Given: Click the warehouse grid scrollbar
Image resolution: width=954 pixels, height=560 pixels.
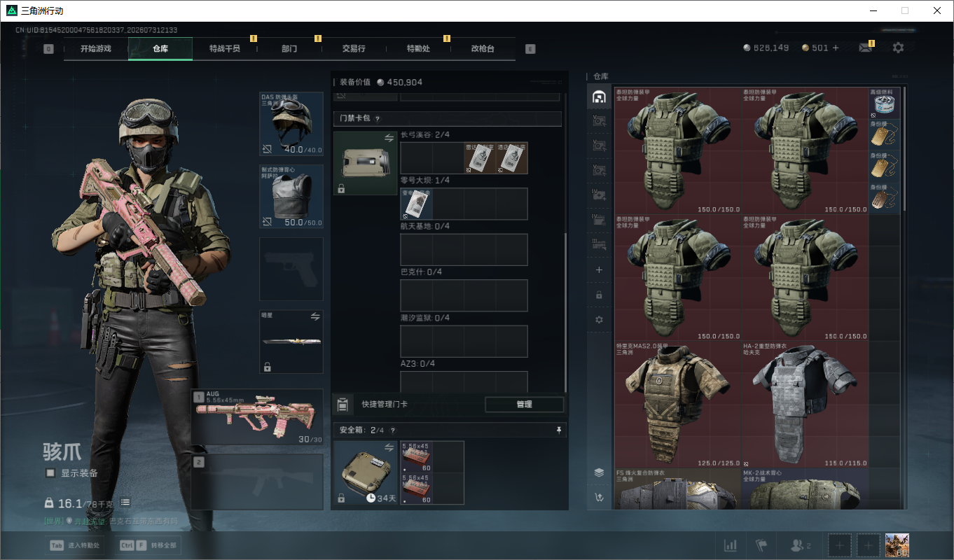Looking at the screenshot, I should coord(904,148).
